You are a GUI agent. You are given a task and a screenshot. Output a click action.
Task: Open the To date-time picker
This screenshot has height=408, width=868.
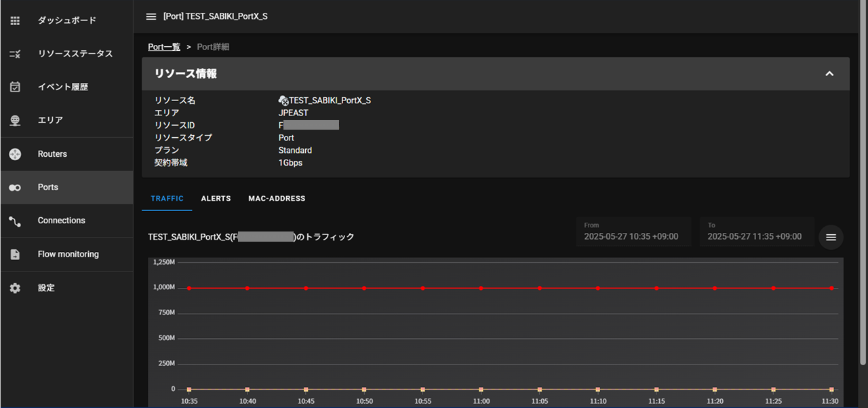[757, 231]
